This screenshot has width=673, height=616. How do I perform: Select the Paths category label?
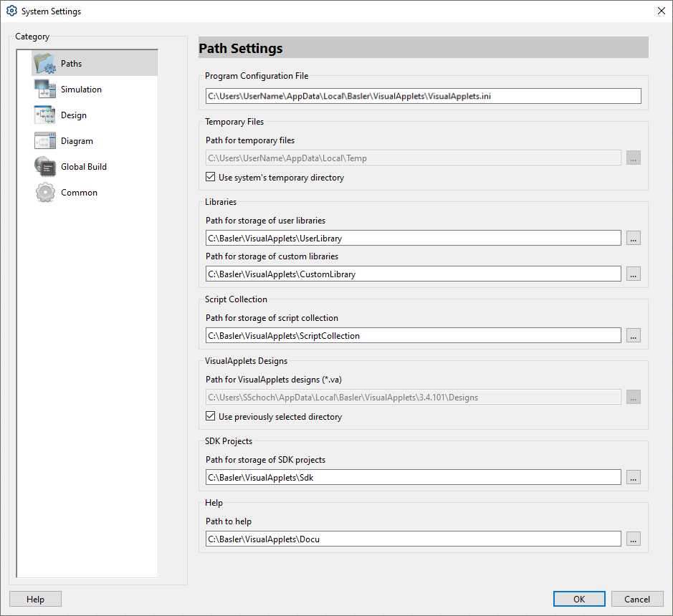[x=71, y=64]
